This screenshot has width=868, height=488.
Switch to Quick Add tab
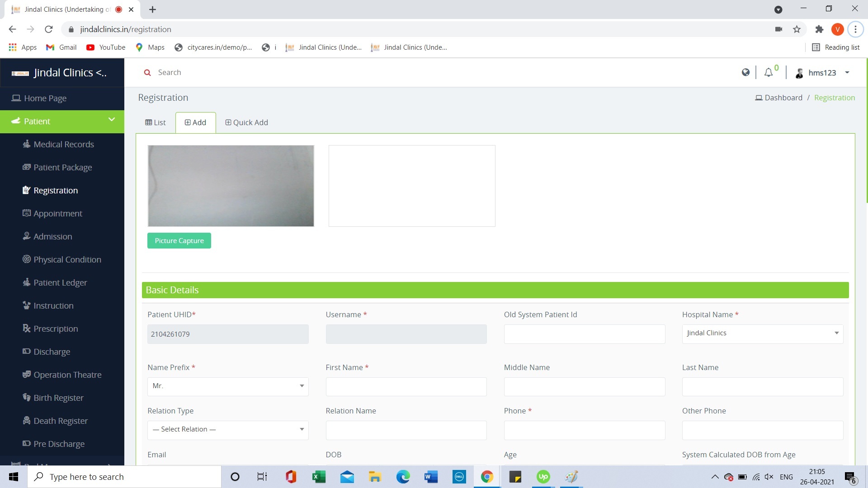pyautogui.click(x=246, y=123)
